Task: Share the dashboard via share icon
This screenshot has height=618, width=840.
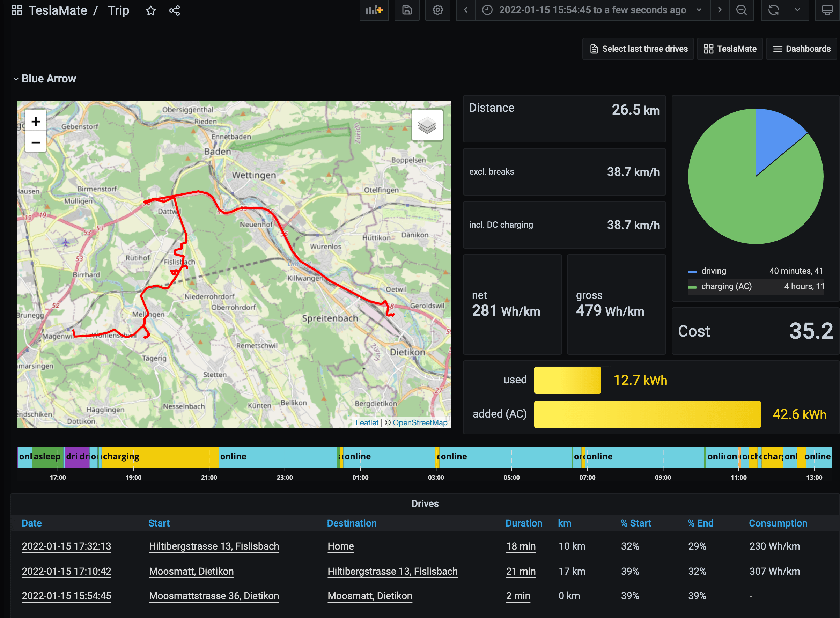Action: point(175,10)
